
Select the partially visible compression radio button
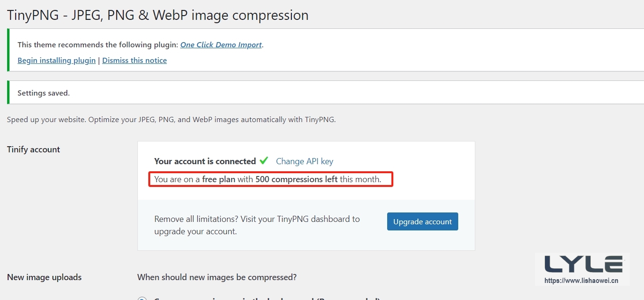click(142, 298)
